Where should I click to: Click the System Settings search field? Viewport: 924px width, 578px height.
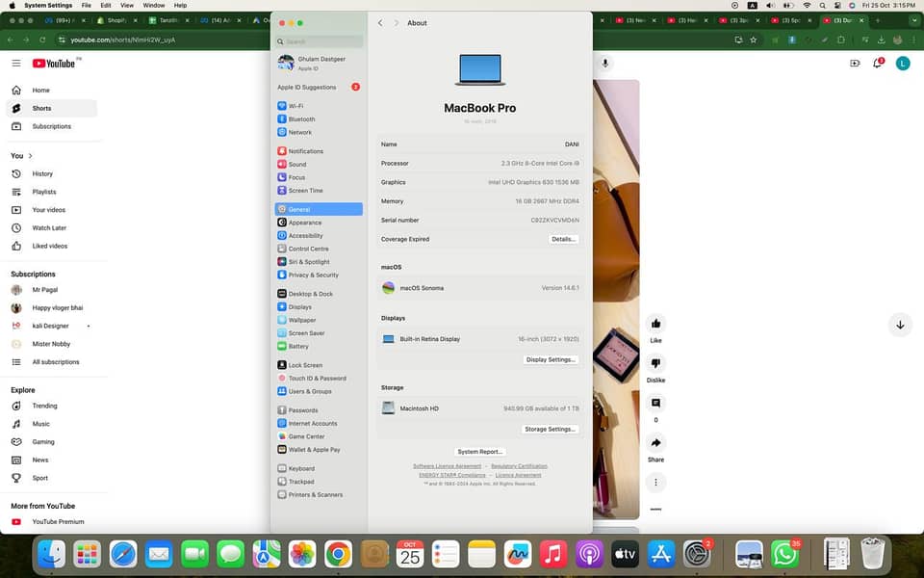[320, 41]
